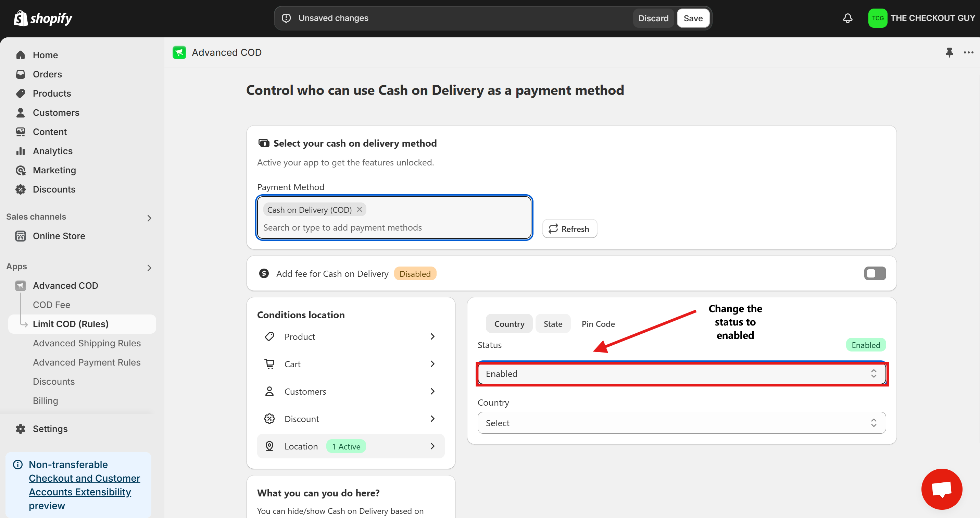
Task: Open the Country Select dropdown
Action: pos(681,423)
